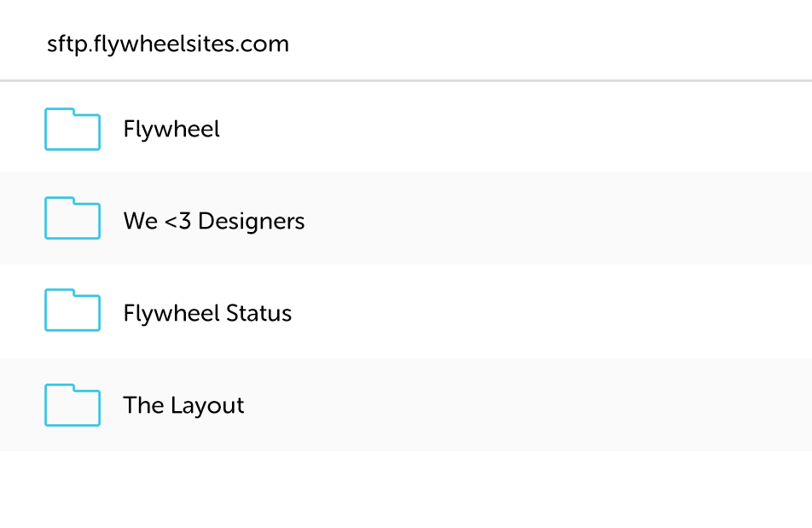Screen dimensions: 812x528
Task: Click the We <3 Designers name label
Action: pos(214,220)
